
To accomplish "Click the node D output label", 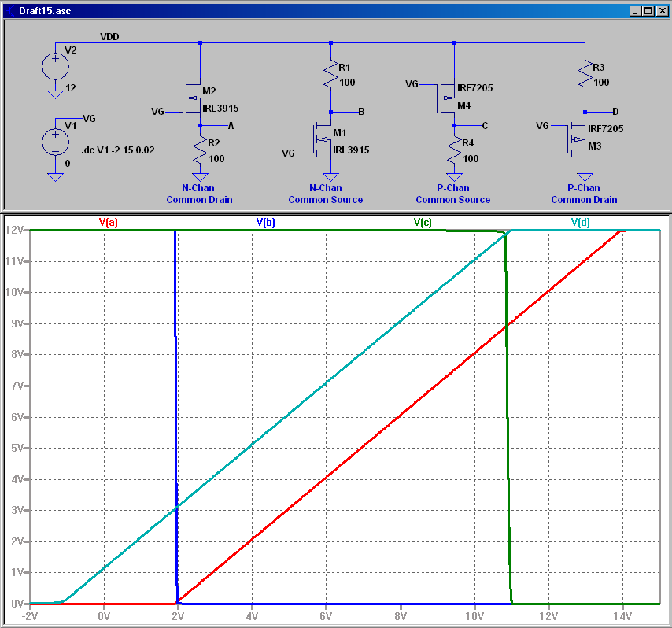I will 615,112.
